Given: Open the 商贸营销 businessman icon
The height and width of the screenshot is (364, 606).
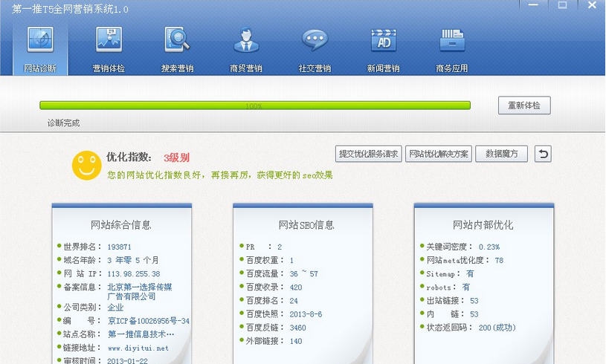Looking at the screenshot, I should point(246,39).
